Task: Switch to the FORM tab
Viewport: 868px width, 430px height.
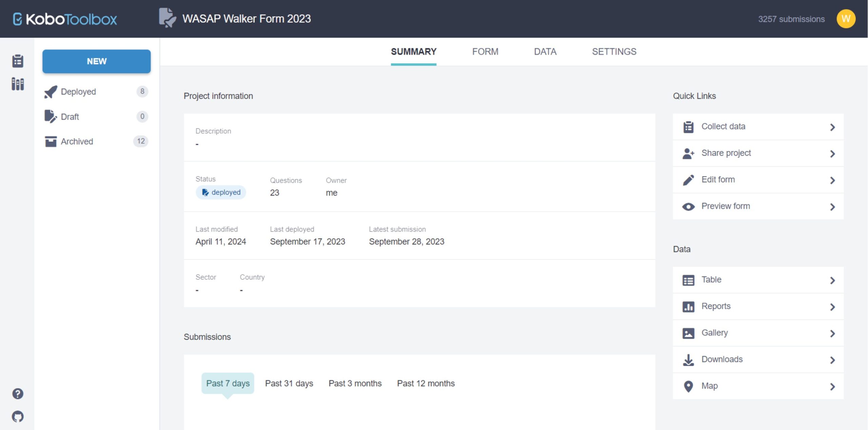Action: 485,52
